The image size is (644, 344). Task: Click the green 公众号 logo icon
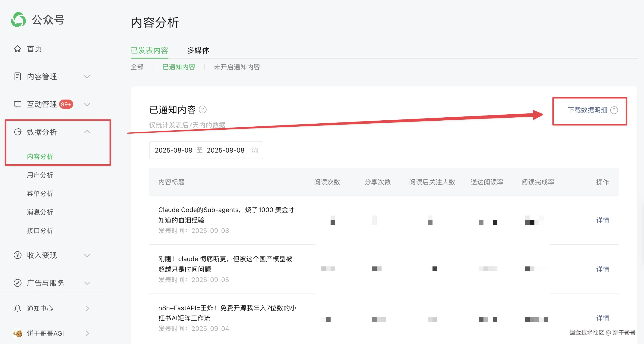click(19, 19)
